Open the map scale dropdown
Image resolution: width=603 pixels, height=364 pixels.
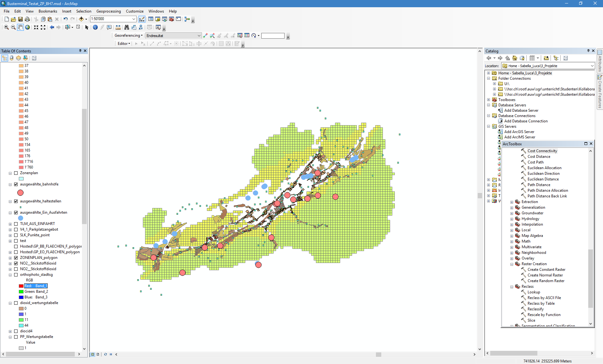(x=134, y=19)
